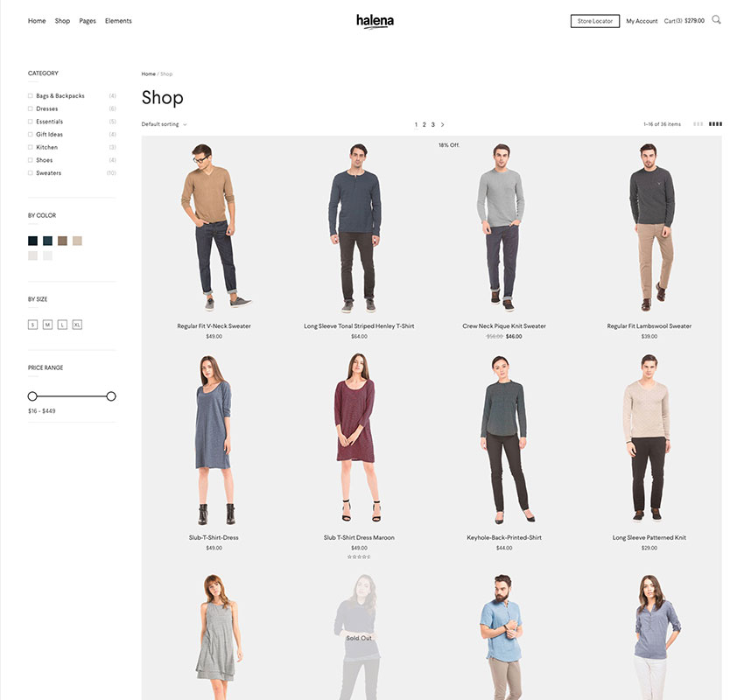Filter by the brown color swatch
Screen dimensions: 744x700
[x=62, y=241]
